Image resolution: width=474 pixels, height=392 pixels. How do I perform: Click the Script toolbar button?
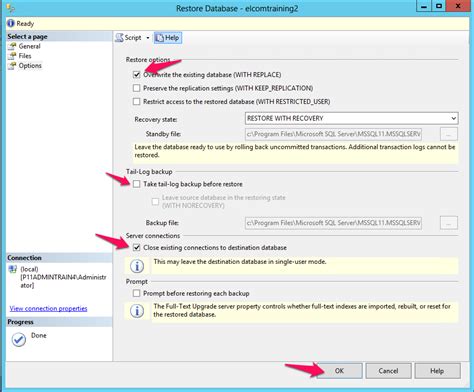point(128,38)
